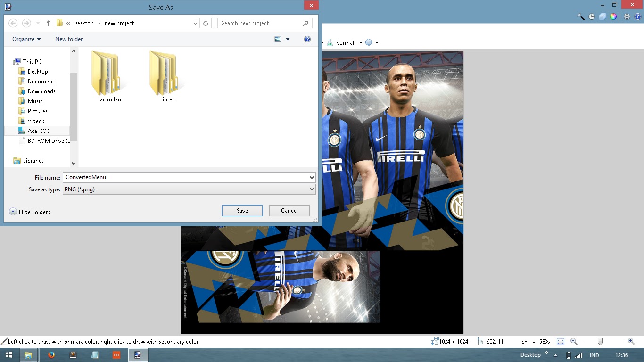Click the fit-to-window zoom icon
This screenshot has width=644, height=362.
[x=561, y=342]
